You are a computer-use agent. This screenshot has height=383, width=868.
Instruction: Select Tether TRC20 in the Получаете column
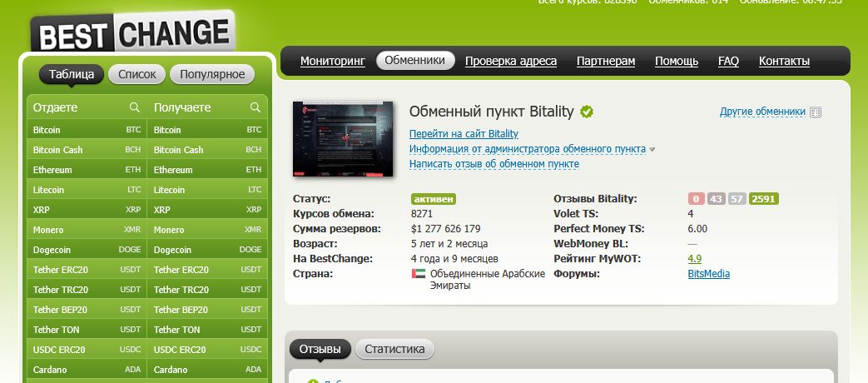tap(207, 290)
